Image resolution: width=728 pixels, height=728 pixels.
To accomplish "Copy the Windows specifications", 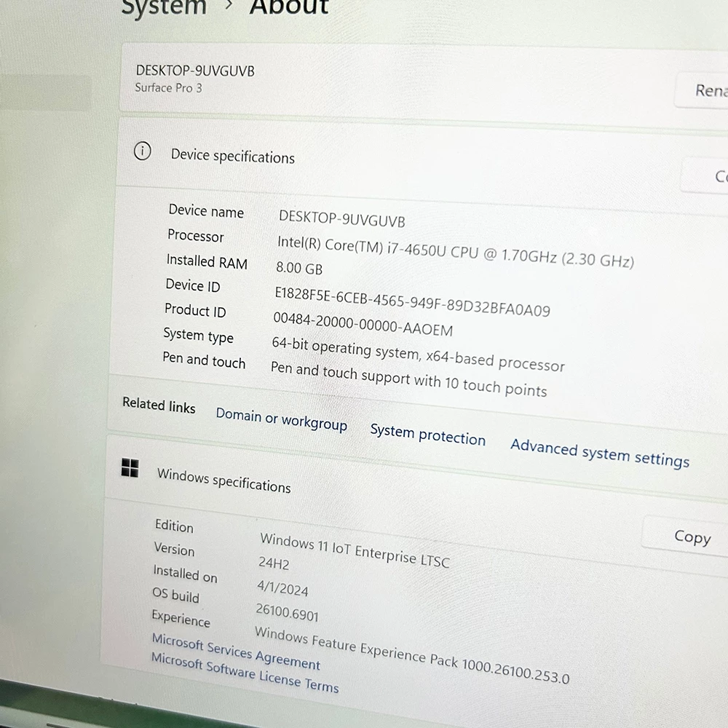I will pos(686,537).
